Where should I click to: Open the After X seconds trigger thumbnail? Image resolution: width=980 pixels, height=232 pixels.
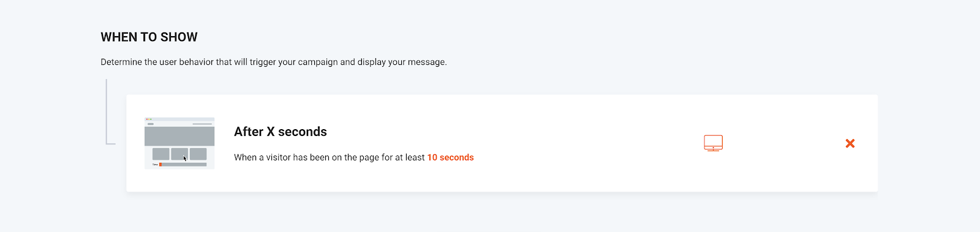click(x=179, y=143)
